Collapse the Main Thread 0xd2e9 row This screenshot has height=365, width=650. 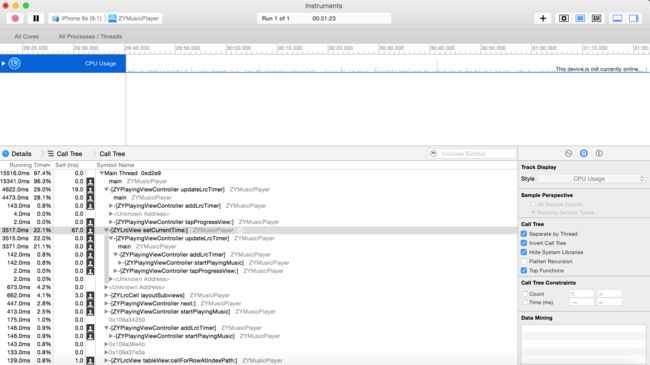pos(102,173)
